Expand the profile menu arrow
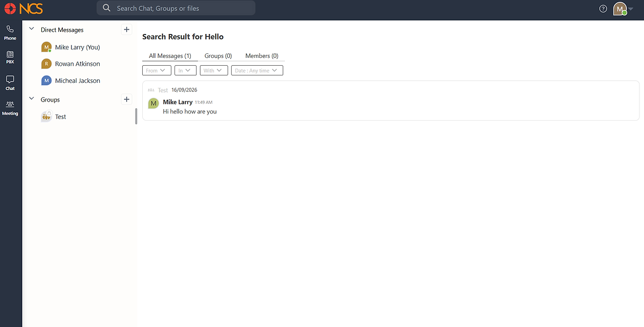The height and width of the screenshot is (327, 644). point(631,9)
